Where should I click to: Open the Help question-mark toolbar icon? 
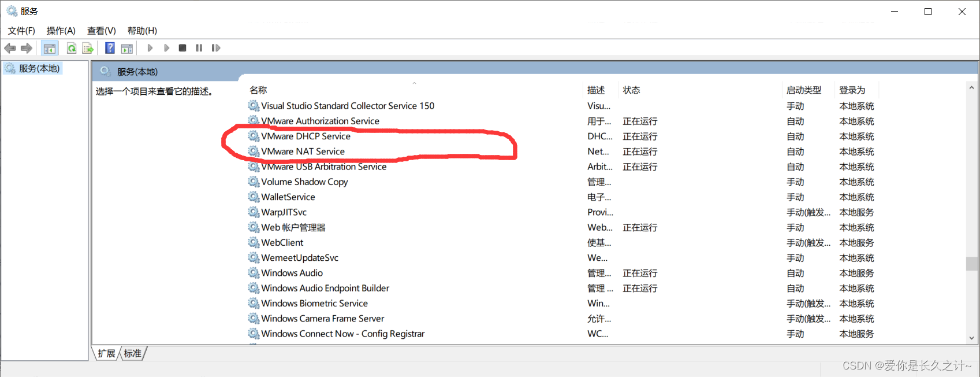point(110,48)
